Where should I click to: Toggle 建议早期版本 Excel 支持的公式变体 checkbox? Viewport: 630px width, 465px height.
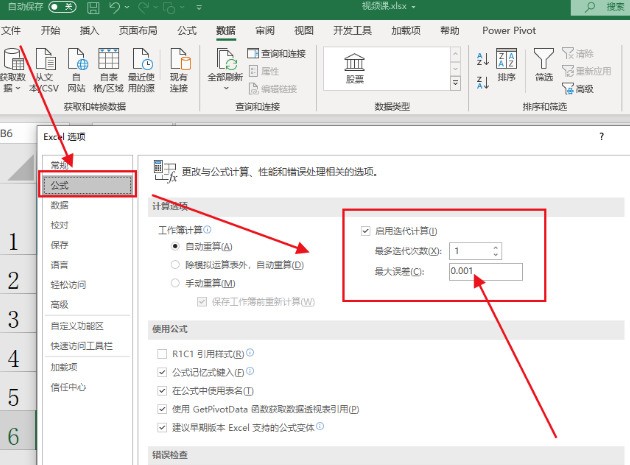tap(162, 428)
